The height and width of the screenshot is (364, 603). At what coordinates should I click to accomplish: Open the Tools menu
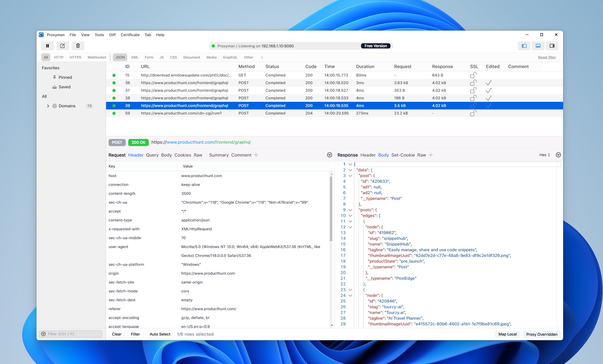point(99,35)
